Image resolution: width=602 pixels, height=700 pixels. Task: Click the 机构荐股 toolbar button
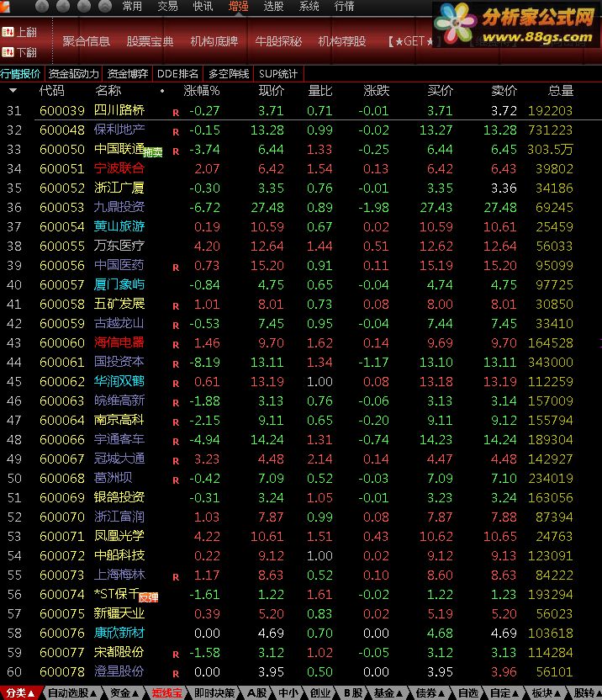342,41
